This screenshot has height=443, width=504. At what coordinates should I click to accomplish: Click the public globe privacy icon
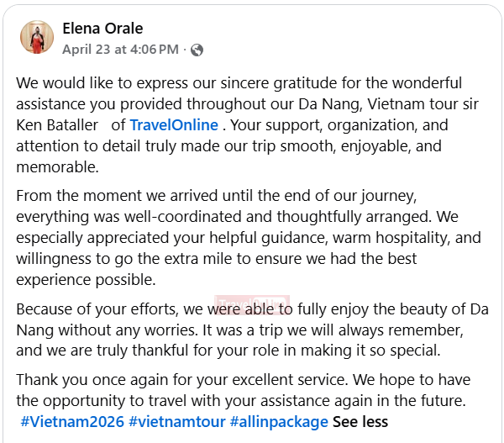click(x=197, y=50)
